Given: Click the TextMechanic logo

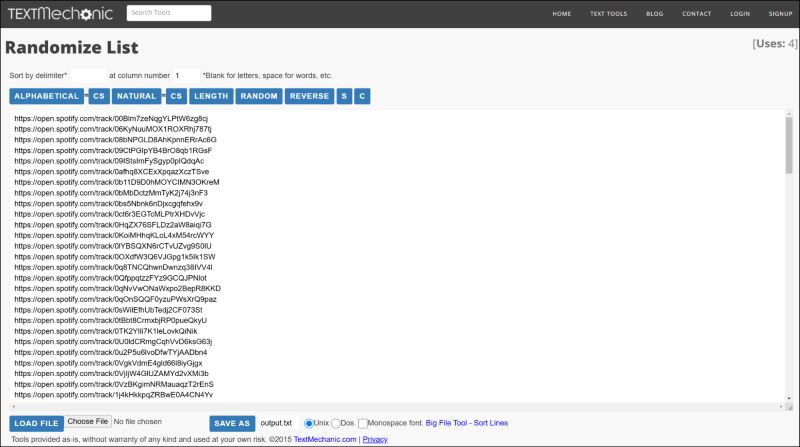Looking at the screenshot, I should (60, 13).
